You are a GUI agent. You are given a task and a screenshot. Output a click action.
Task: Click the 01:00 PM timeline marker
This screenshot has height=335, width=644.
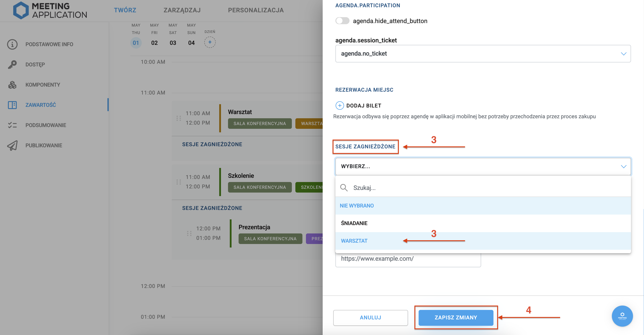coord(153,317)
